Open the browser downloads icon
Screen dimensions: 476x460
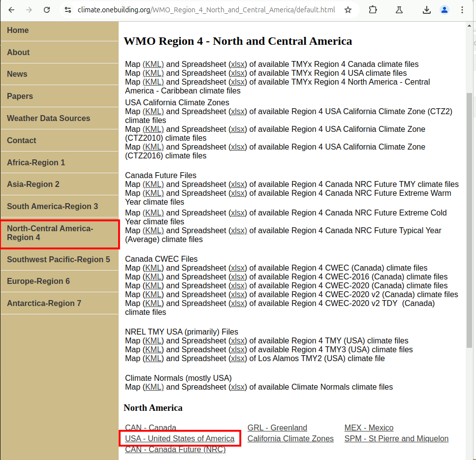[x=427, y=10]
